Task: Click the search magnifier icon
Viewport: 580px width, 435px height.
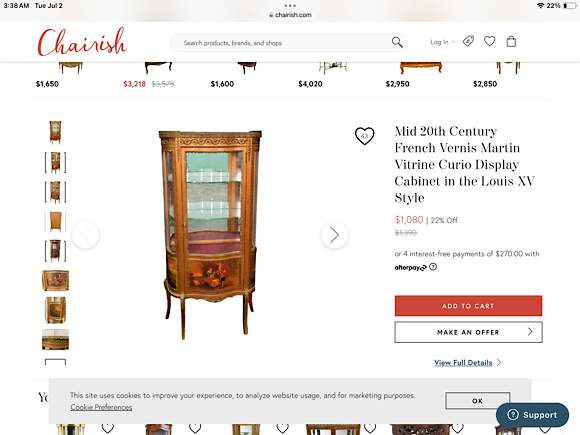Action: (397, 42)
